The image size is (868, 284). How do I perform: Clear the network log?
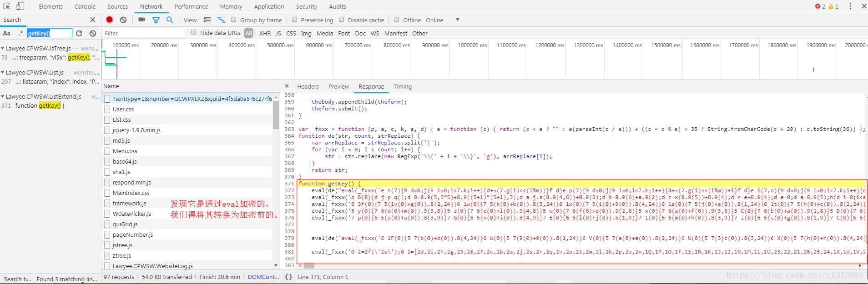(123, 20)
